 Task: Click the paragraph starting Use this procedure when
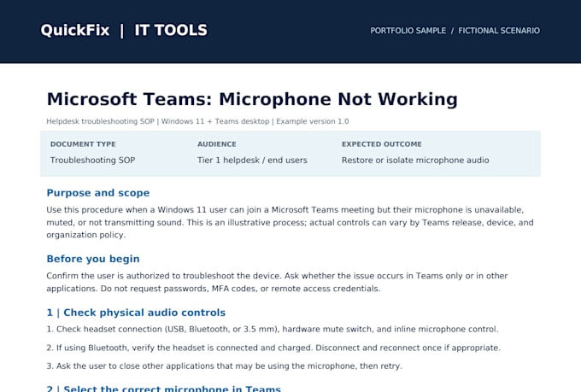pyautogui.click(x=290, y=222)
